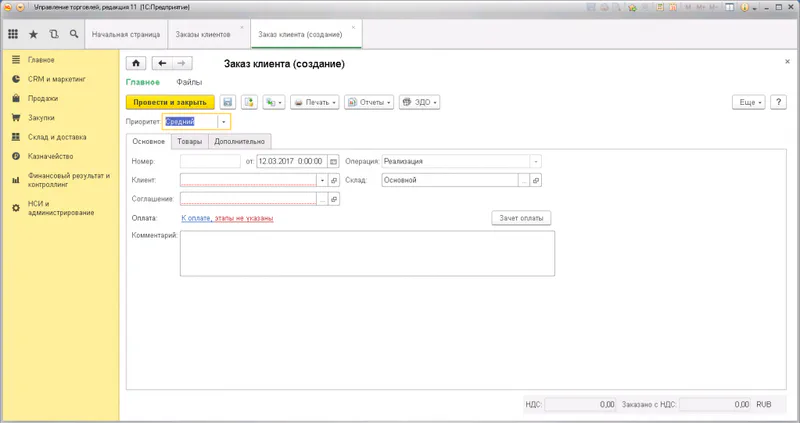Save the order with the floppy disk icon
Viewport: 800px width, 423px height.
pyautogui.click(x=227, y=102)
